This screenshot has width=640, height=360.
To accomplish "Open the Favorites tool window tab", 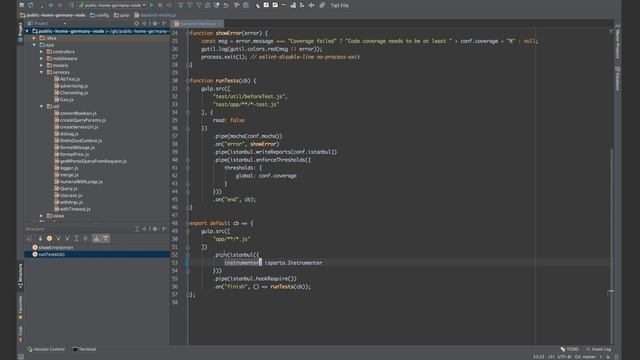I will click(20, 307).
